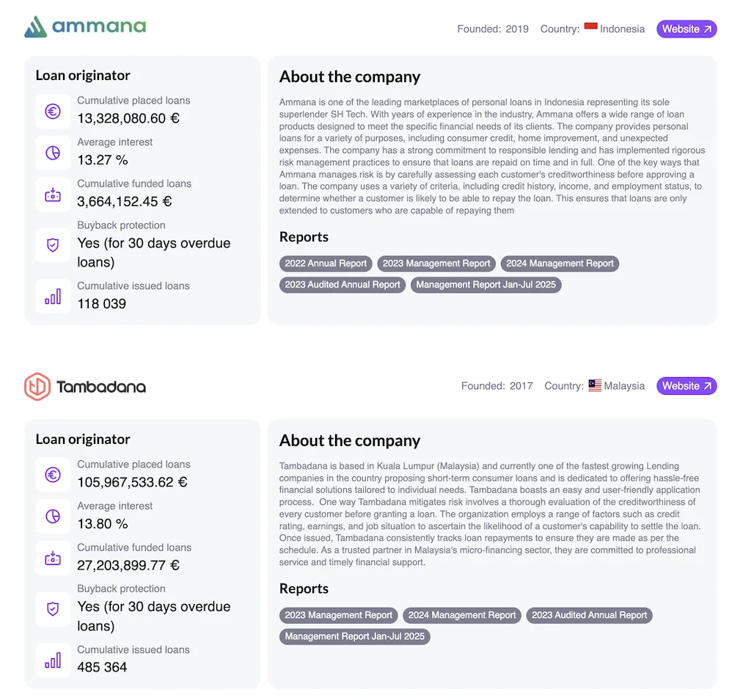Click Tambadana's cumulative funded loans icon
Screen dimensions: 751x700
53,558
